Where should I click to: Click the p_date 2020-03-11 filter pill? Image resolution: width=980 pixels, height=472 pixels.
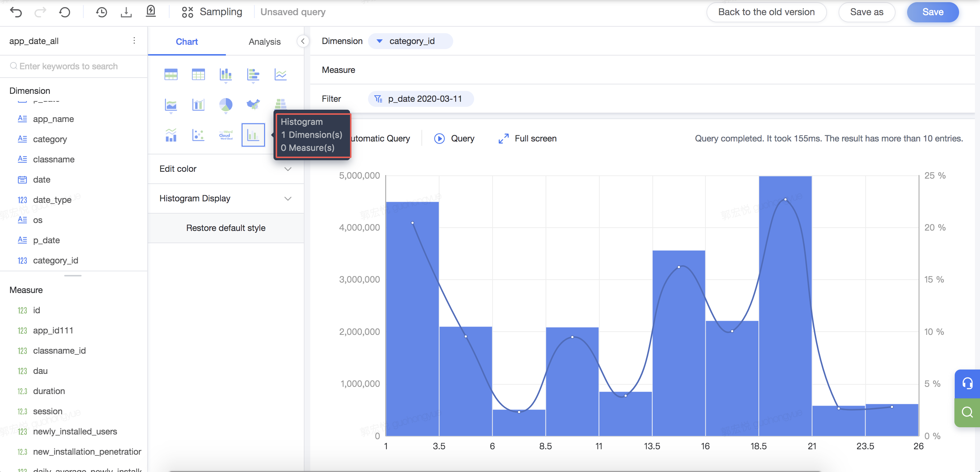tap(421, 99)
